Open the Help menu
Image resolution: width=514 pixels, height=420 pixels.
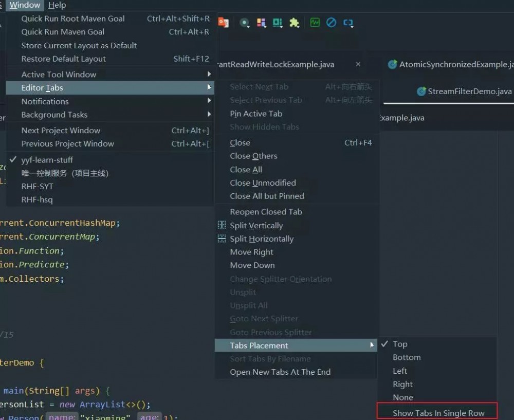coord(57,5)
